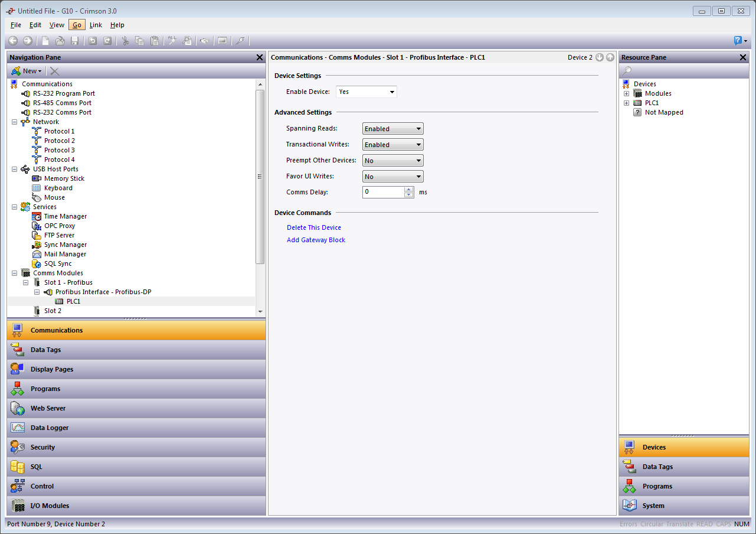The image size is (756, 534).
Task: Click the Comms Delay input field
Action: [x=383, y=192]
